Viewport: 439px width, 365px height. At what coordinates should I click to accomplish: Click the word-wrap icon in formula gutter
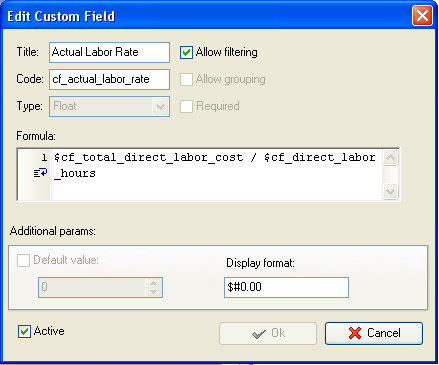(x=40, y=173)
